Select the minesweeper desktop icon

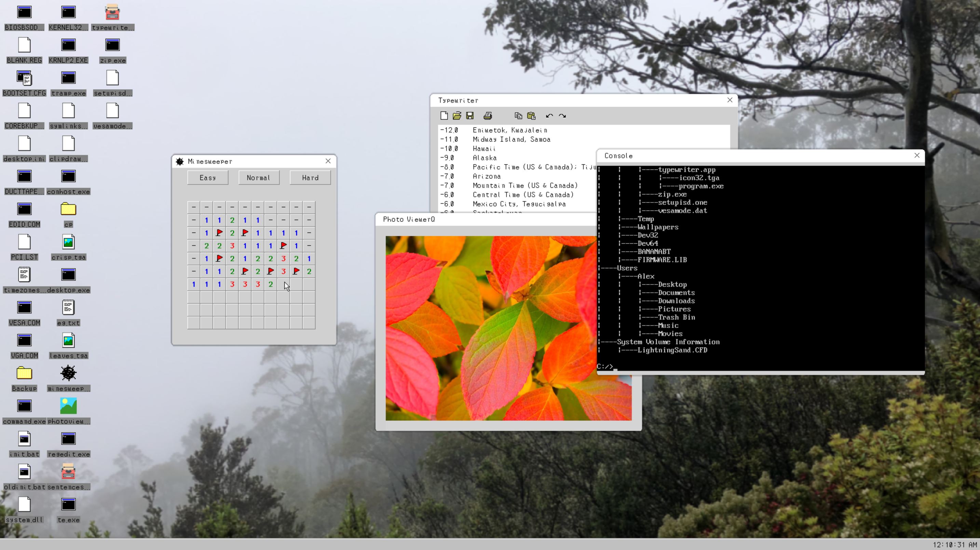click(x=68, y=374)
